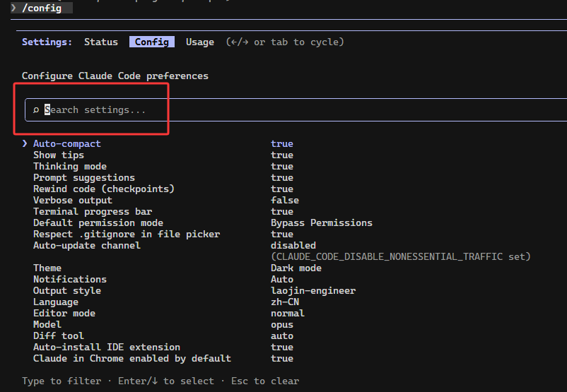Image resolution: width=567 pixels, height=392 pixels.
Task: Focus the Search settings field
Action: [x=296, y=110]
